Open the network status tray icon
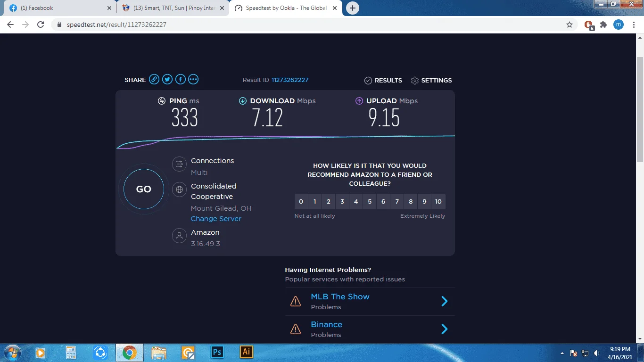The height and width of the screenshot is (362, 644). coord(585,353)
